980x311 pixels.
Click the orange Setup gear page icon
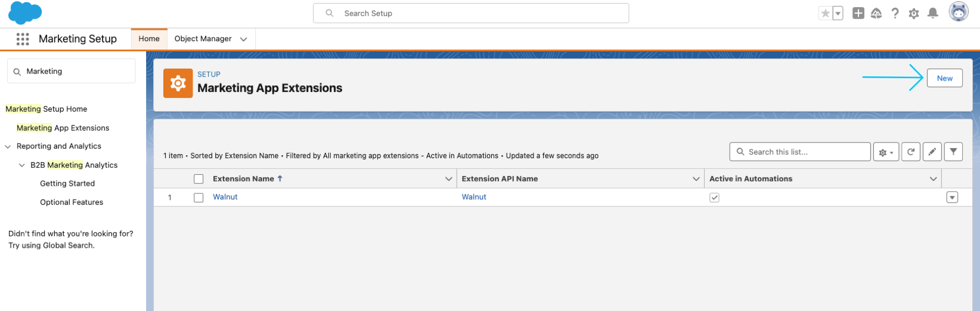[178, 84]
